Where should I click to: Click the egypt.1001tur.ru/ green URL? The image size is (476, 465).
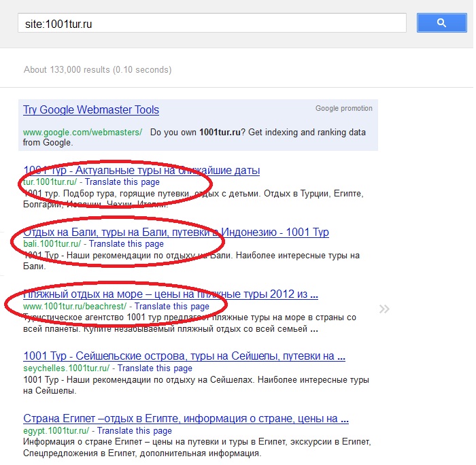[x=56, y=431]
